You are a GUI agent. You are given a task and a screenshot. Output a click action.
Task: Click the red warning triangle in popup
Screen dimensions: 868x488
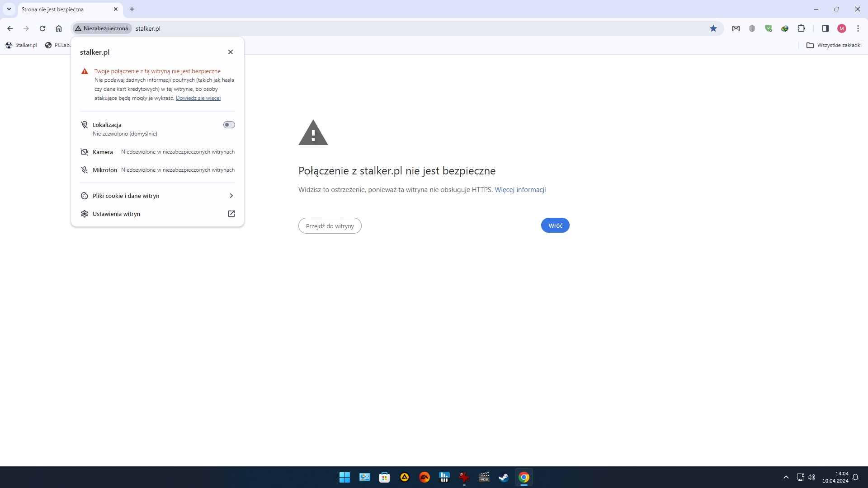[85, 71]
